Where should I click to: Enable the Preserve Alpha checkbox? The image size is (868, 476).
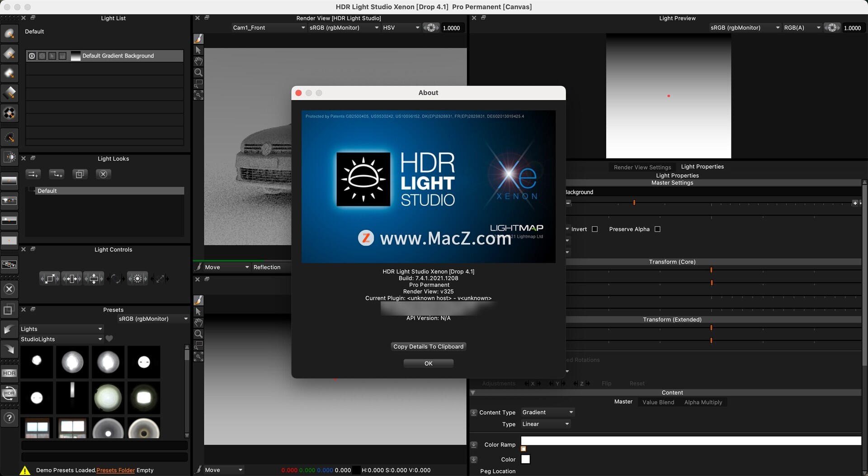click(x=658, y=229)
